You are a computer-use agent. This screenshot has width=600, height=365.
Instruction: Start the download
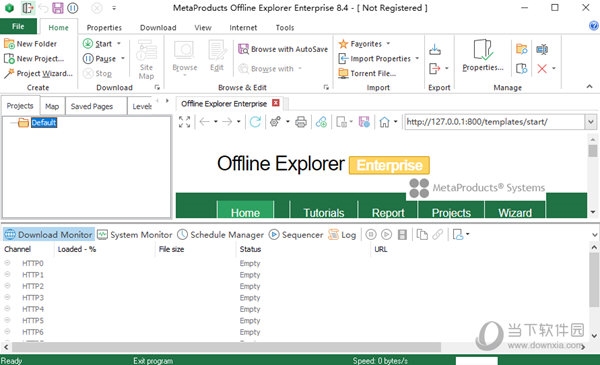(98, 44)
